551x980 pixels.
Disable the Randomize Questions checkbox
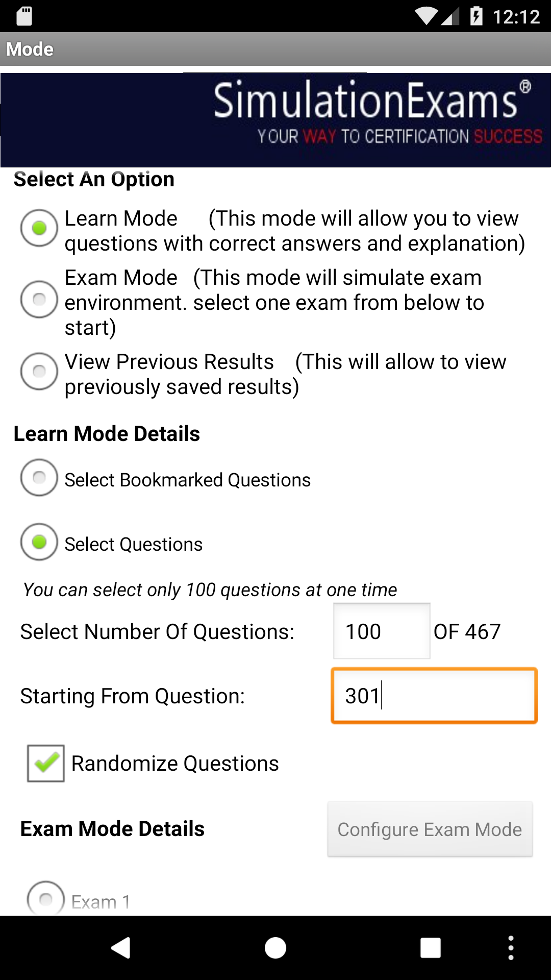(x=45, y=763)
